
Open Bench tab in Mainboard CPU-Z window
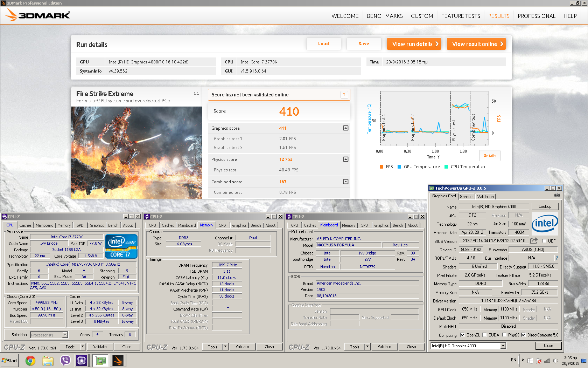pyautogui.click(x=398, y=225)
